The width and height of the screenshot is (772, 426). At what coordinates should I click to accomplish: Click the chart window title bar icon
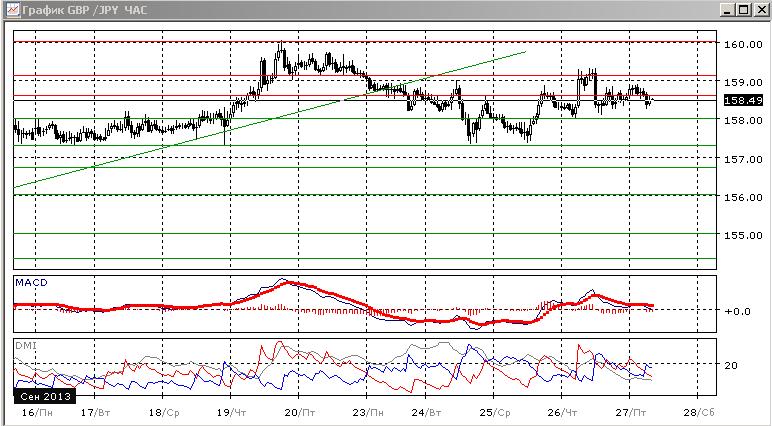point(13,9)
